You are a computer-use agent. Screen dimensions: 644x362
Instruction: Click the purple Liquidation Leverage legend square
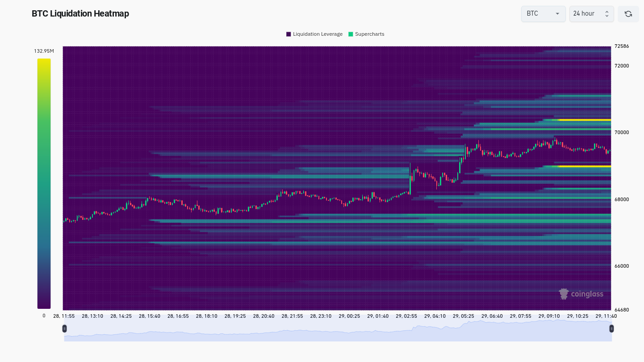coord(289,34)
